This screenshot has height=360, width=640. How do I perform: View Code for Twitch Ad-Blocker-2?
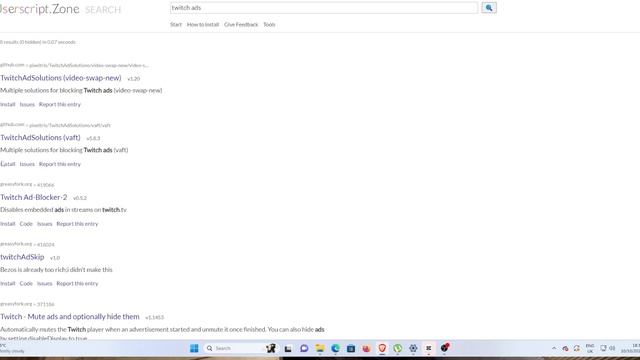click(26, 224)
